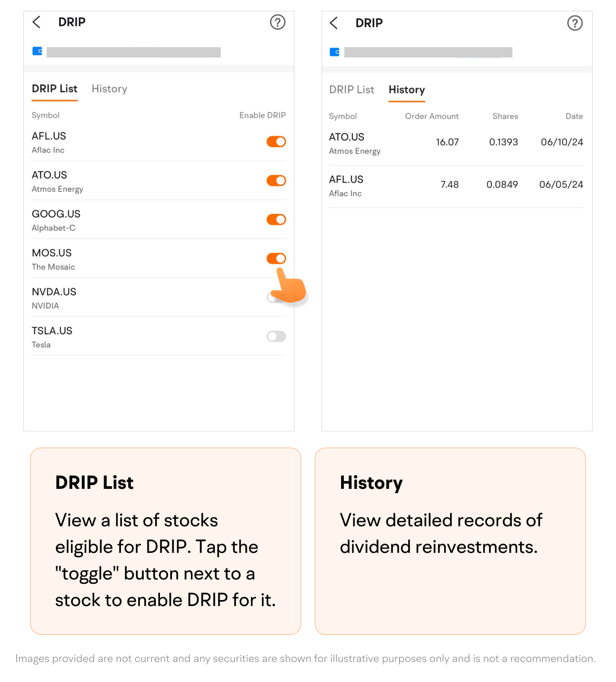Open help icon on left DRIP screen

[x=278, y=22]
